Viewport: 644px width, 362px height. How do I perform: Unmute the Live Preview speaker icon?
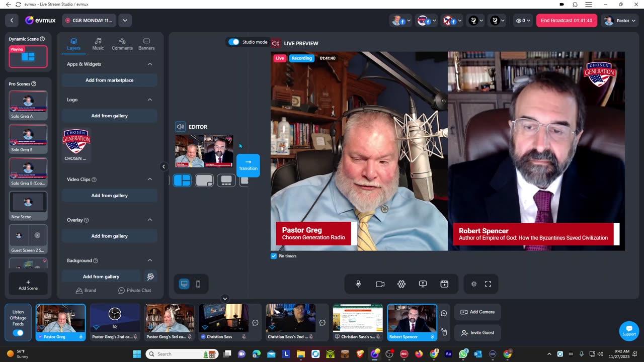tap(275, 43)
